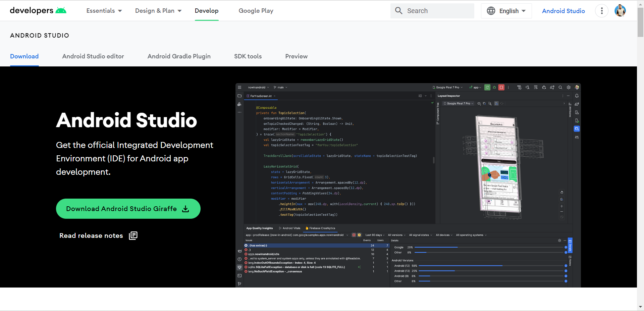The image size is (644, 311).
Task: Switch to the Android Studio editor tab
Action: point(93,56)
